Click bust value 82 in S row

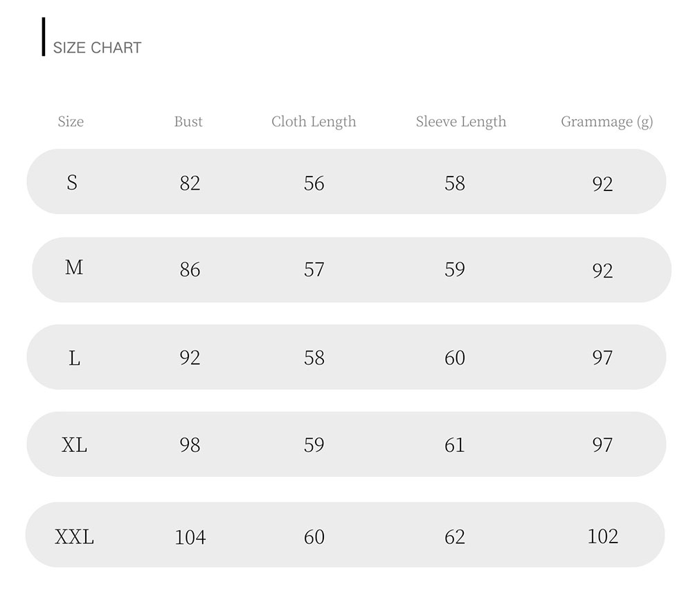pyautogui.click(x=190, y=183)
